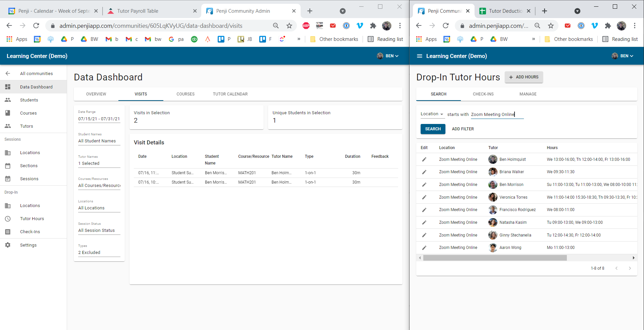Open BEN user menu in right window

point(623,56)
